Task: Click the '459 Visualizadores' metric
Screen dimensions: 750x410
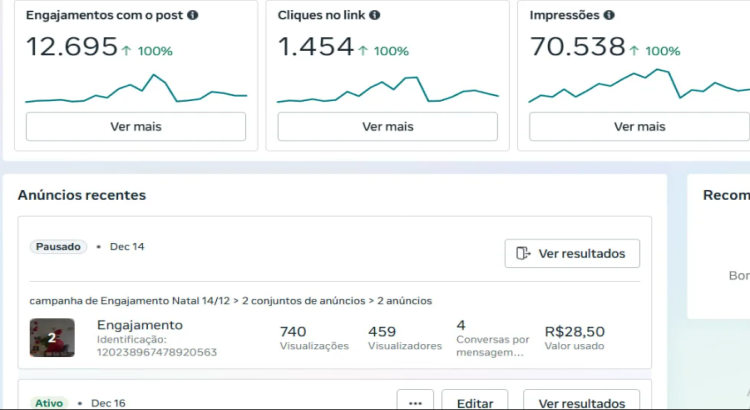Action: tap(405, 338)
